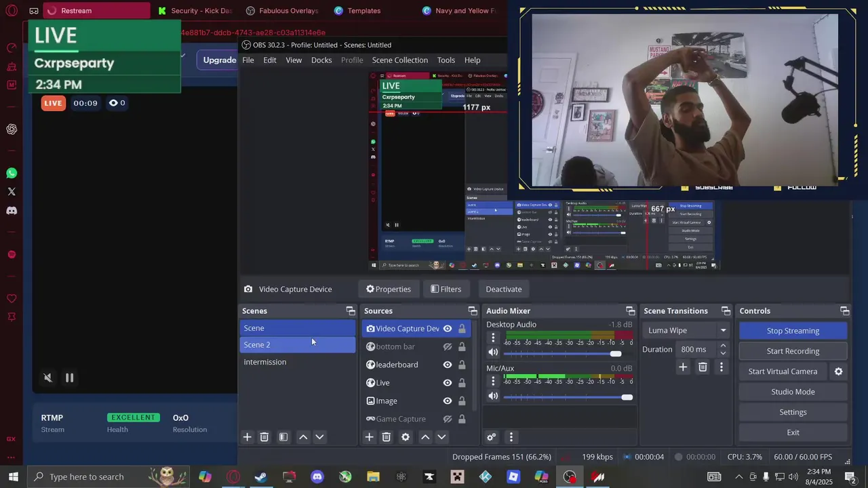The image size is (868, 488).
Task: Open Filters for the selected source
Action: coord(446,289)
